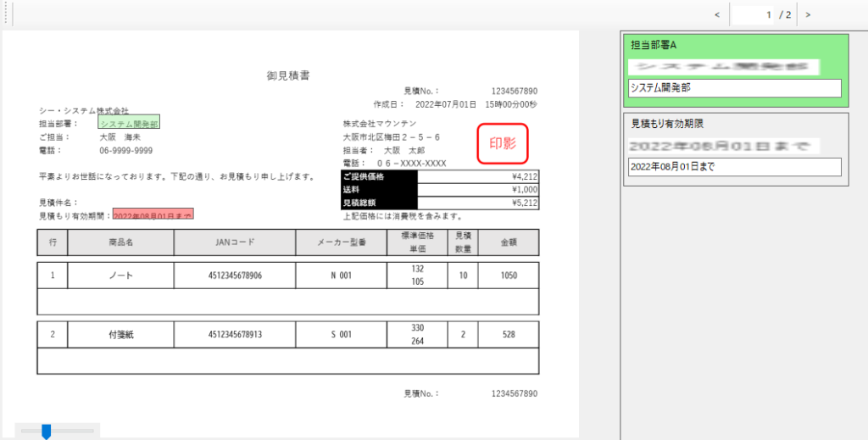Click the ¥5,212 total value
868x440 pixels.
(524, 203)
